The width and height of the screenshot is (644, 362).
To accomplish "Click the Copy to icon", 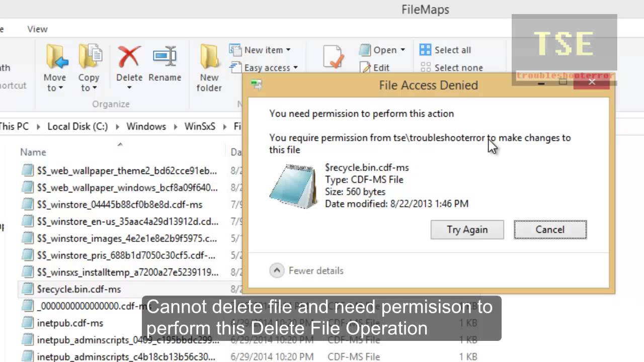I will point(90,57).
